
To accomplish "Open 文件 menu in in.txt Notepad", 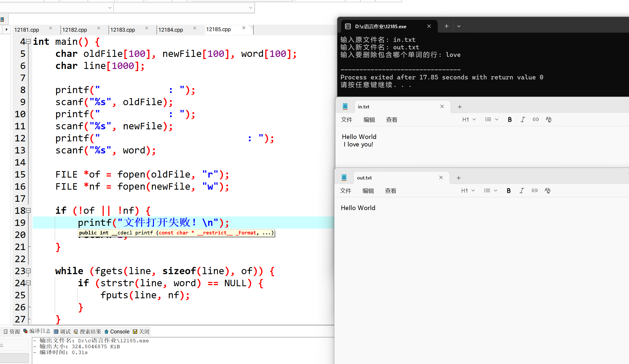I will pos(346,120).
